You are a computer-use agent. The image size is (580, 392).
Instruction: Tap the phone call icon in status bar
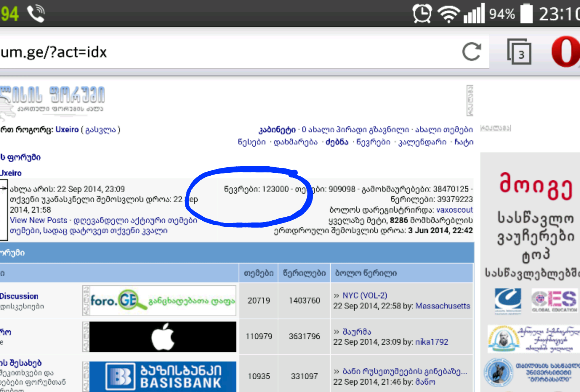(36, 14)
